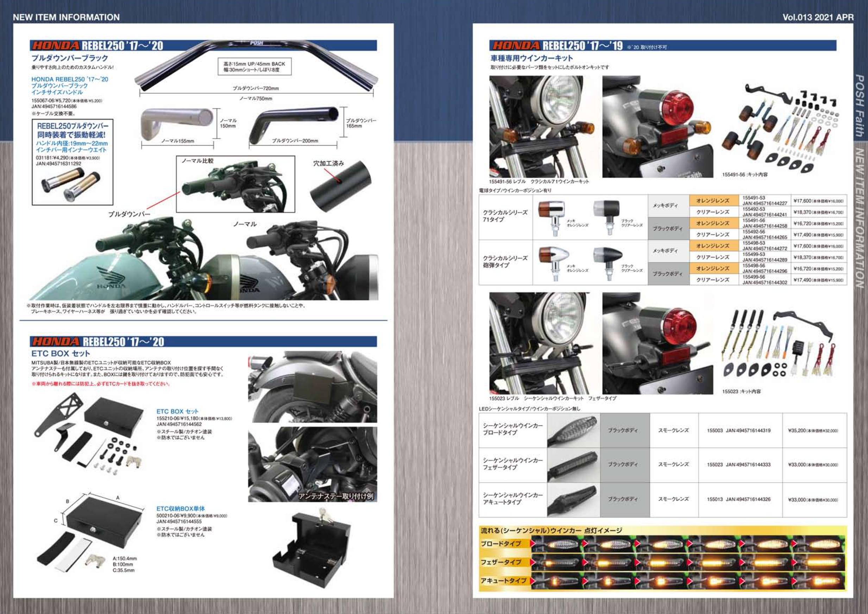Viewport: 868px width, 614px height.
Task: Click the "シーケンシャルウインカー ブロードタイプ" row label
Action: 512,429
